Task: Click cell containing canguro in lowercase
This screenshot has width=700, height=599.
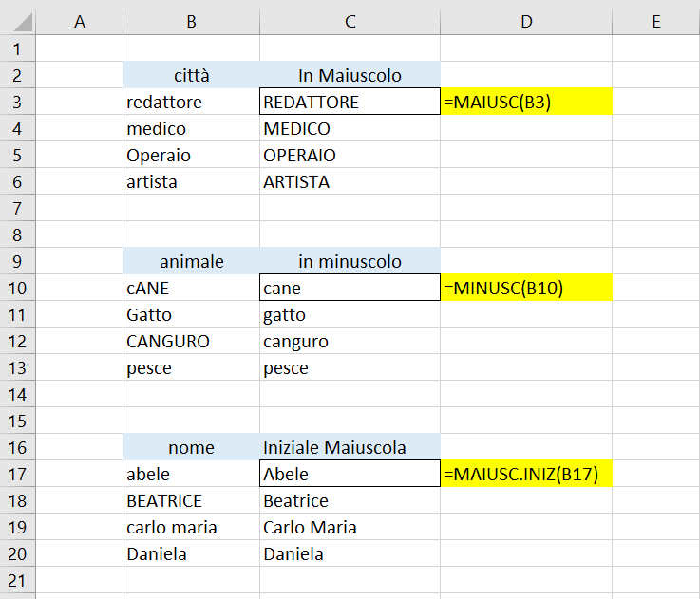Action: 350,341
